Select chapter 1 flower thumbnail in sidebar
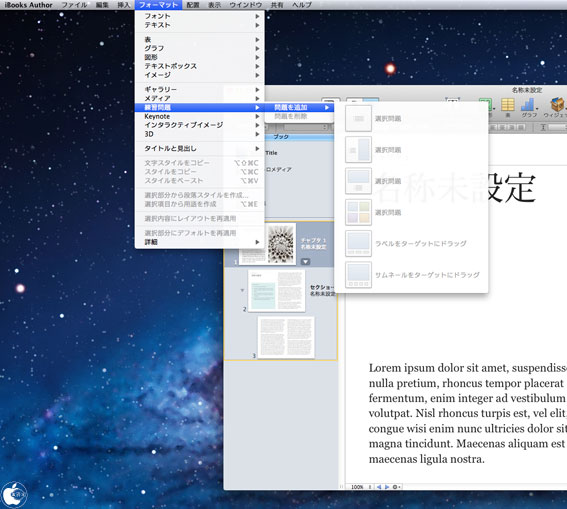The image size is (567, 509). coord(281,244)
